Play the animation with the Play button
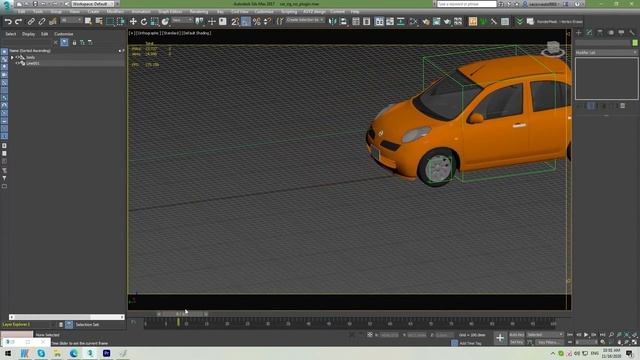Screen dimensions: 640x360 (586, 335)
